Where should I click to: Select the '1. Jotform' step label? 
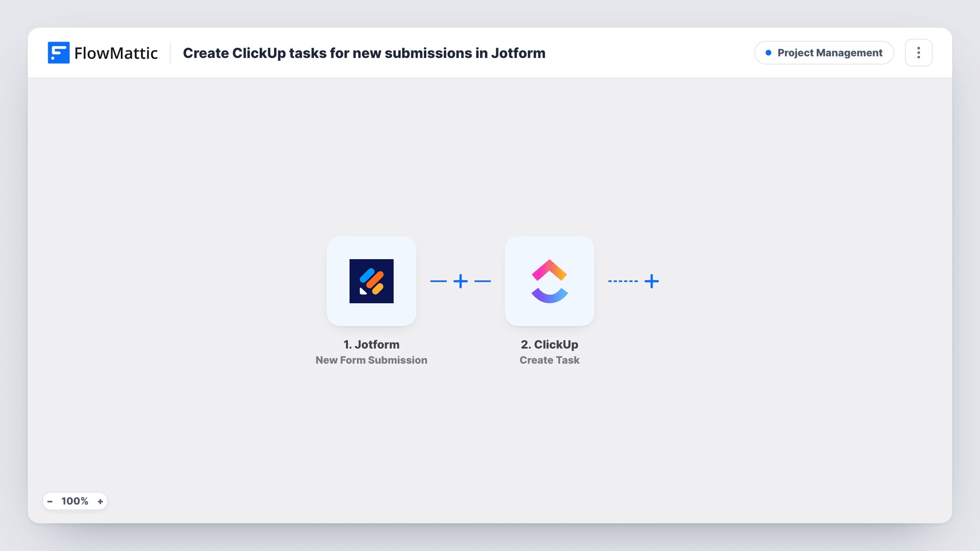pos(371,344)
